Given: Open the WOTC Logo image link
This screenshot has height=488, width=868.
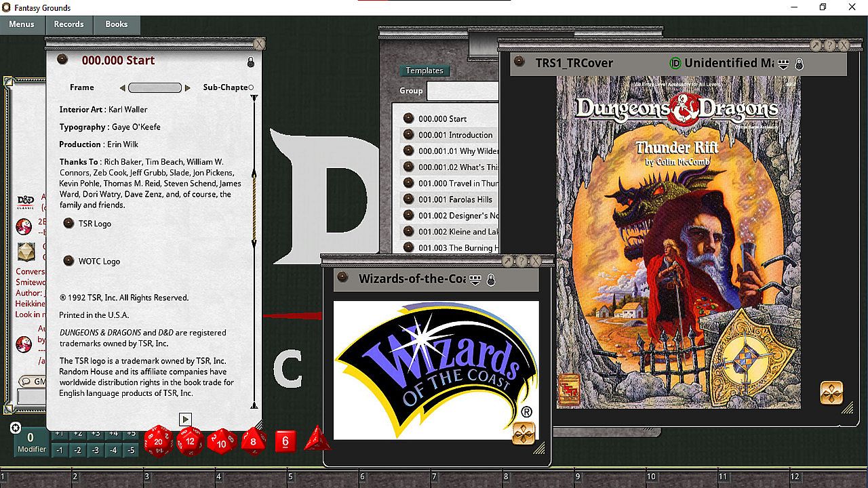Looking at the screenshot, I should click(68, 261).
